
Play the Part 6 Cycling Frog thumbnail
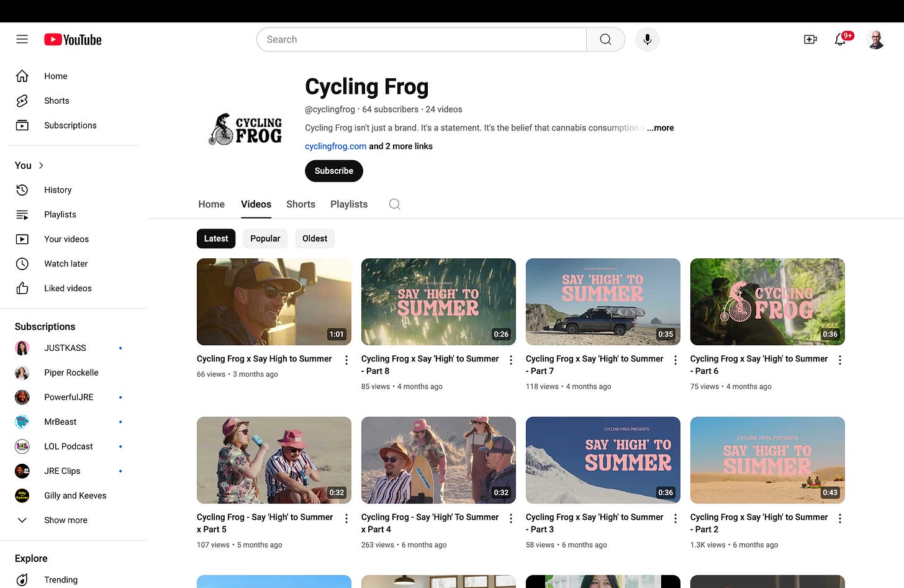pos(767,302)
